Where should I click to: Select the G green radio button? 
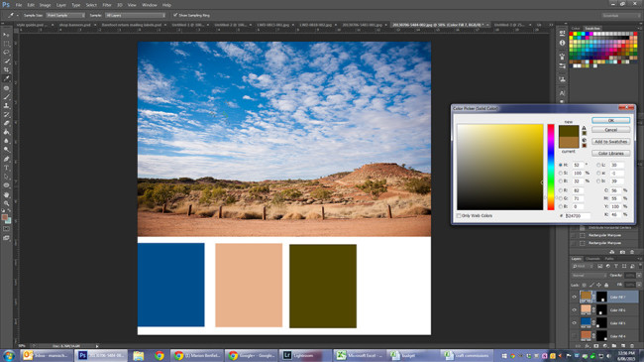[561, 198]
